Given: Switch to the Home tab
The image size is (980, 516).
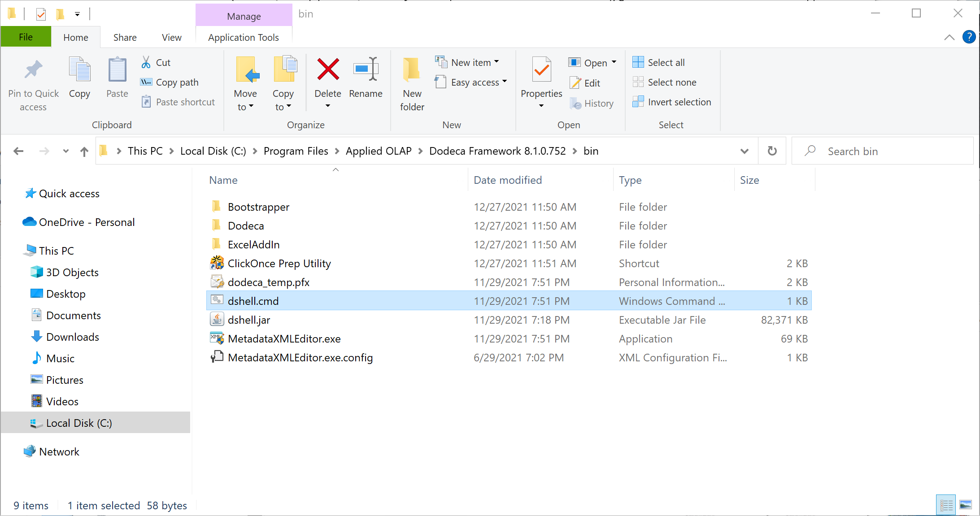Looking at the screenshot, I should point(76,37).
